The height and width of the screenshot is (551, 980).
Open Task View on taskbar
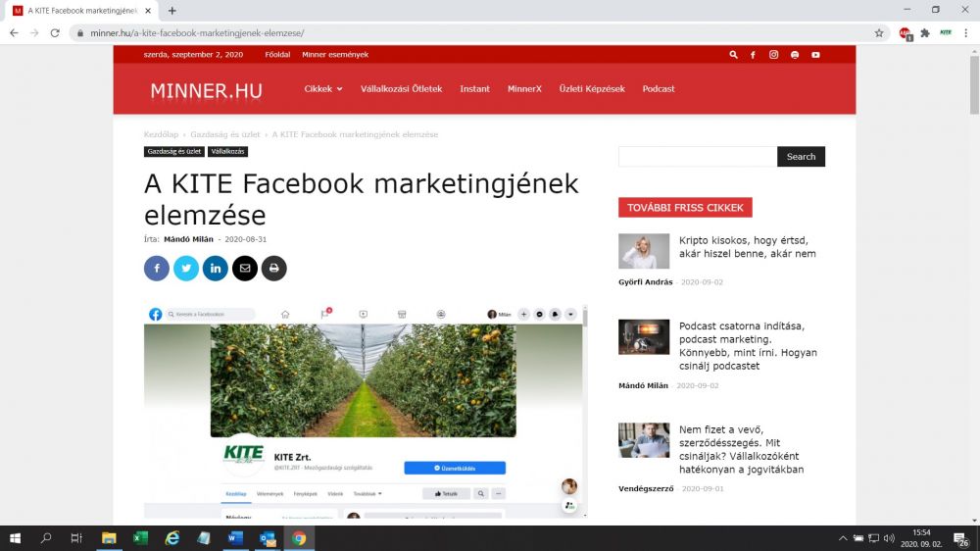coord(76,538)
